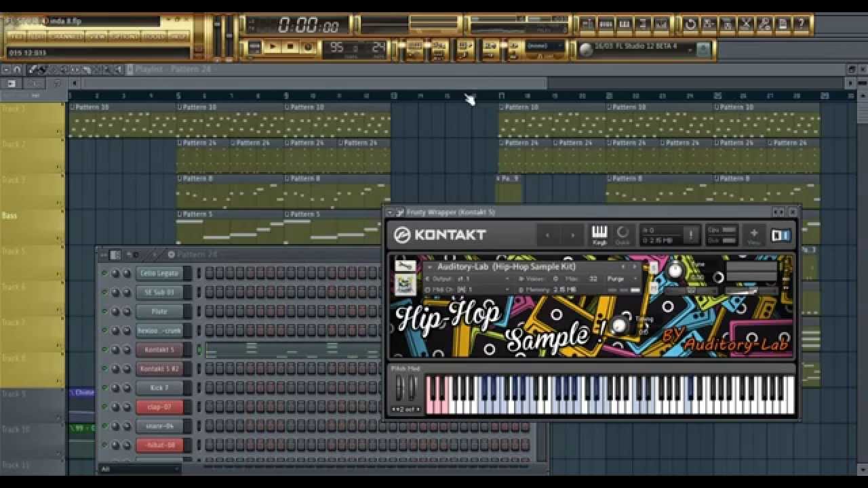Viewport: 868px width, 488px height.
Task: Adjust the main volume slider
Action: tap(218, 37)
